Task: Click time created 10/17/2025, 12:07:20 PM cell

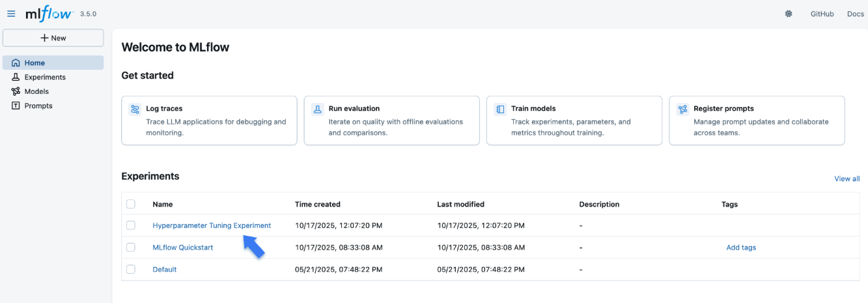Action: [339, 225]
